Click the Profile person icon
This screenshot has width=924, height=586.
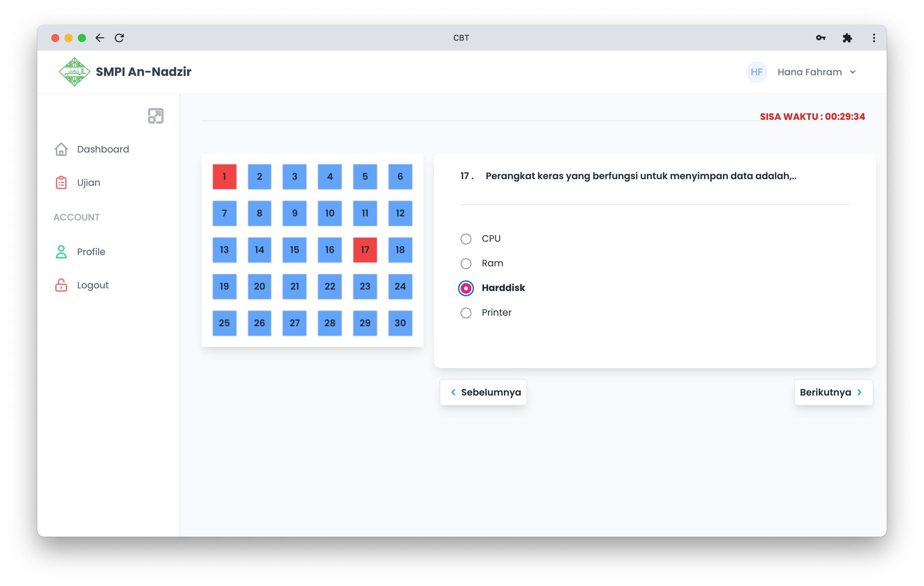(61, 252)
